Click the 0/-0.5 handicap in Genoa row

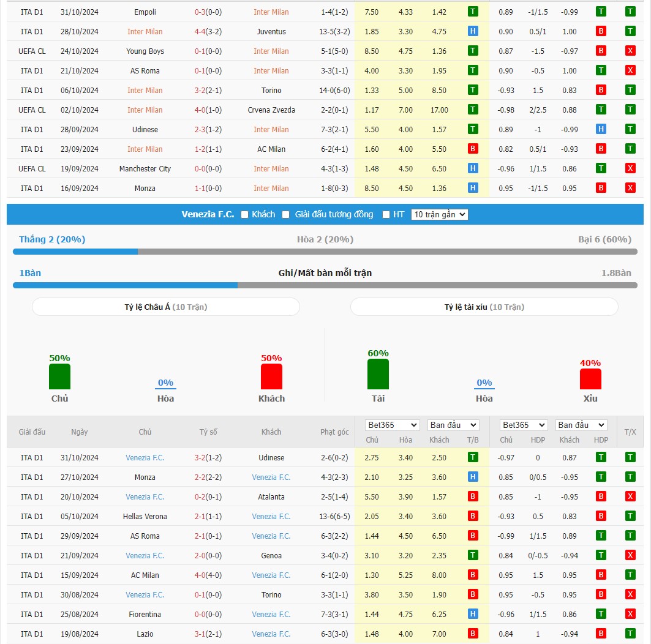[x=538, y=556]
